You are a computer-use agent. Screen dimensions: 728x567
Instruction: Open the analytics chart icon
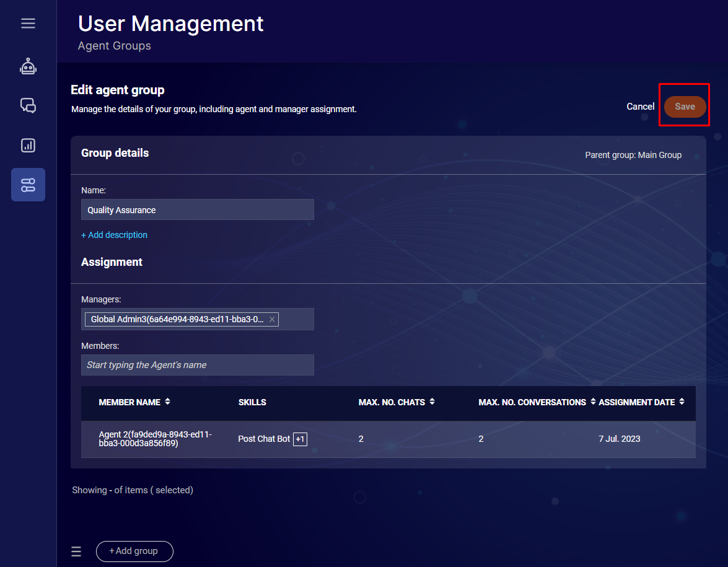[28, 146]
